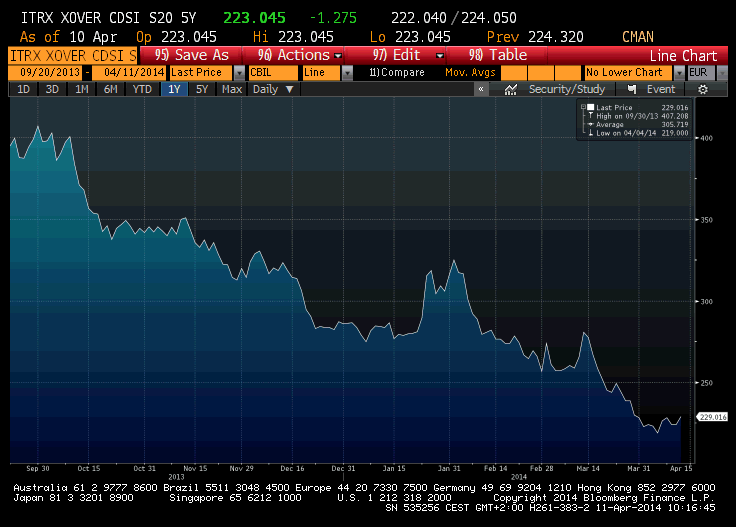
Task: Open the Edit menu arrow
Action: point(440,55)
